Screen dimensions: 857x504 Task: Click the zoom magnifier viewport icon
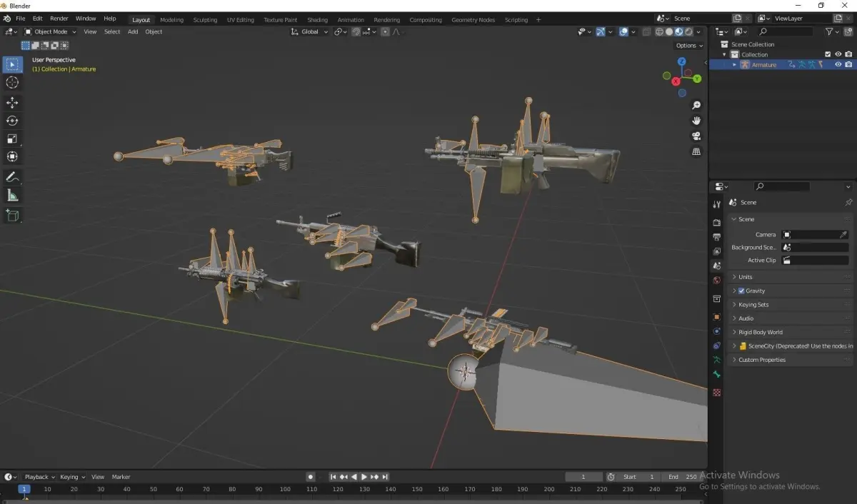(696, 106)
